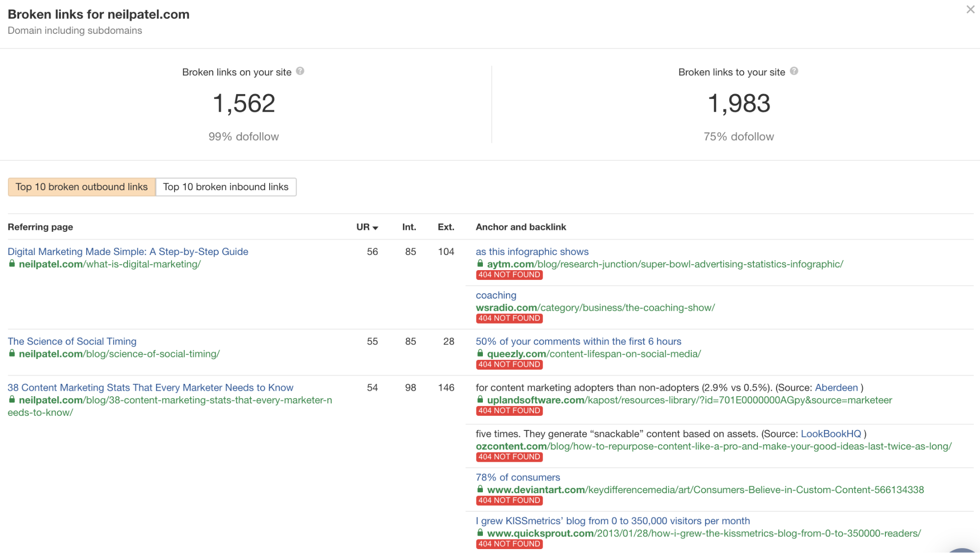Screen dimensions: 980x553
Task: Click 'as this infographic shows' anchor
Action: tap(532, 251)
